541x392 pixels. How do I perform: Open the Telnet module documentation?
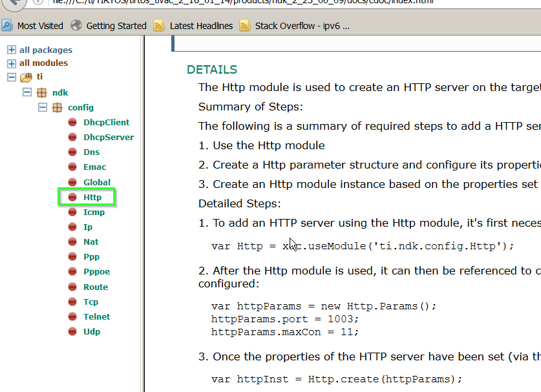(96, 316)
